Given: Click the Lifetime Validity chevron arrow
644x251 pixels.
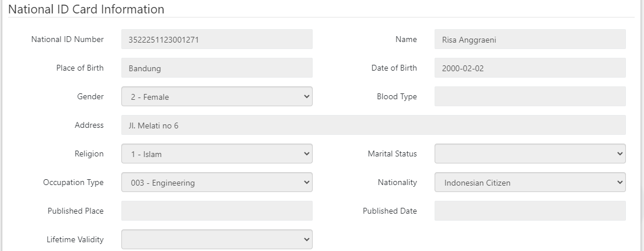Looking at the screenshot, I should click(x=306, y=239).
